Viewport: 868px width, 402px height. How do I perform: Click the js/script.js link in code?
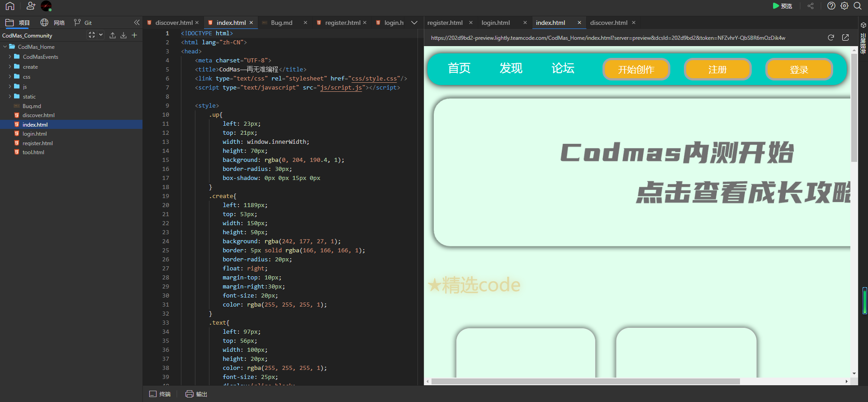point(341,88)
